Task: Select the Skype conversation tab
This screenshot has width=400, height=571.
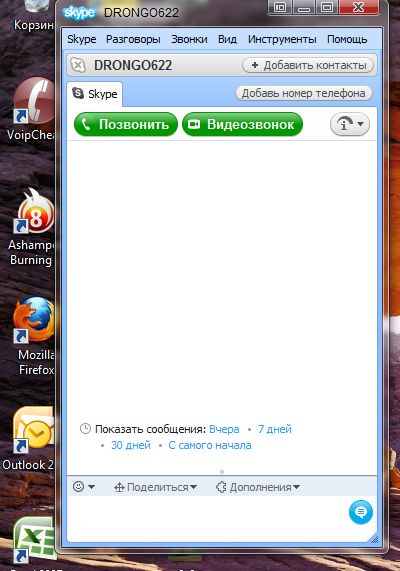Action: pos(95,94)
